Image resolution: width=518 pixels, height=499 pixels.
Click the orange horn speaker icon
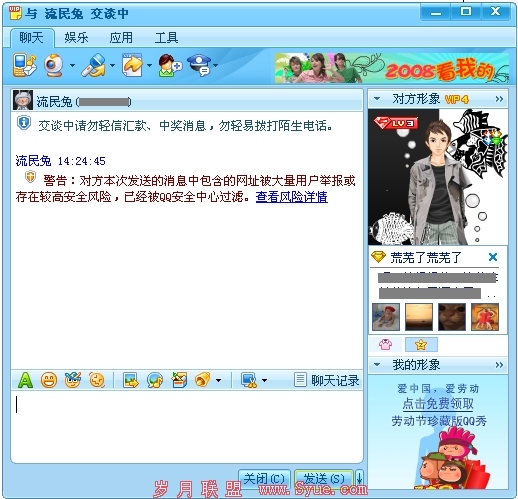tap(202, 380)
